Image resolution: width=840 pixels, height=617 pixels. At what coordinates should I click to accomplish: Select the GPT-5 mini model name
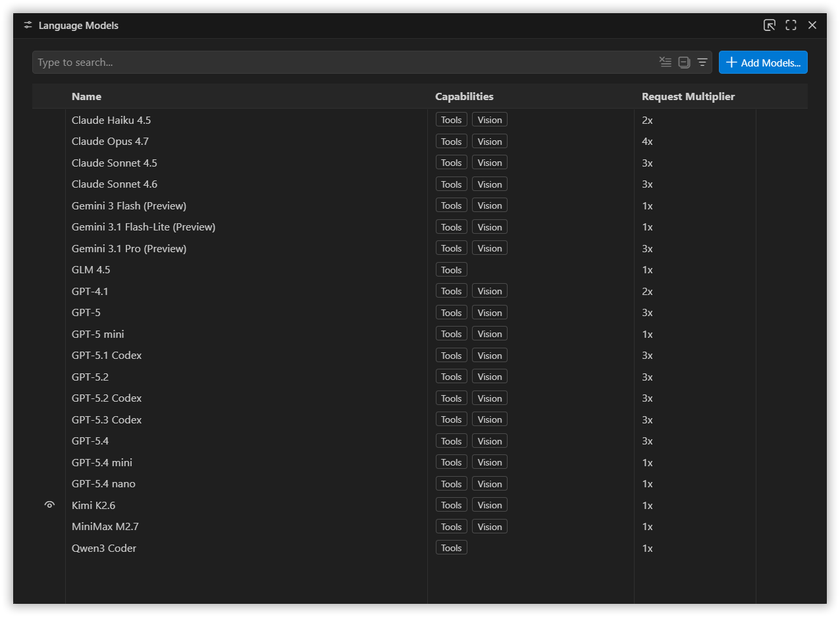[97, 334]
